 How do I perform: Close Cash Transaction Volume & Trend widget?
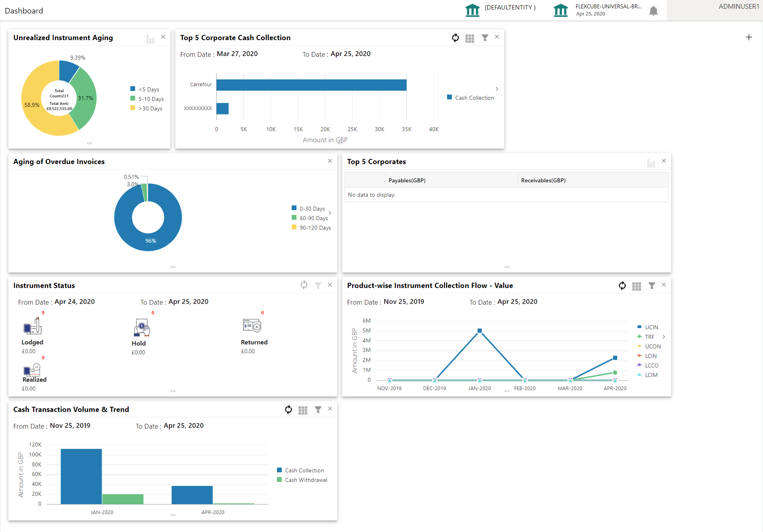coord(330,409)
